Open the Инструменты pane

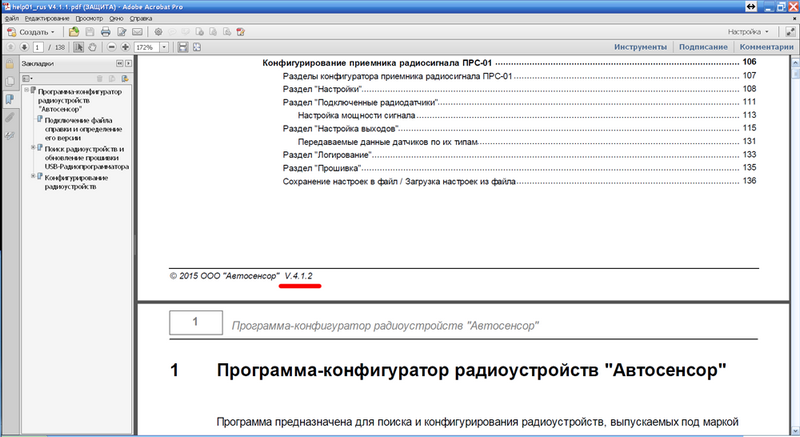click(x=640, y=47)
